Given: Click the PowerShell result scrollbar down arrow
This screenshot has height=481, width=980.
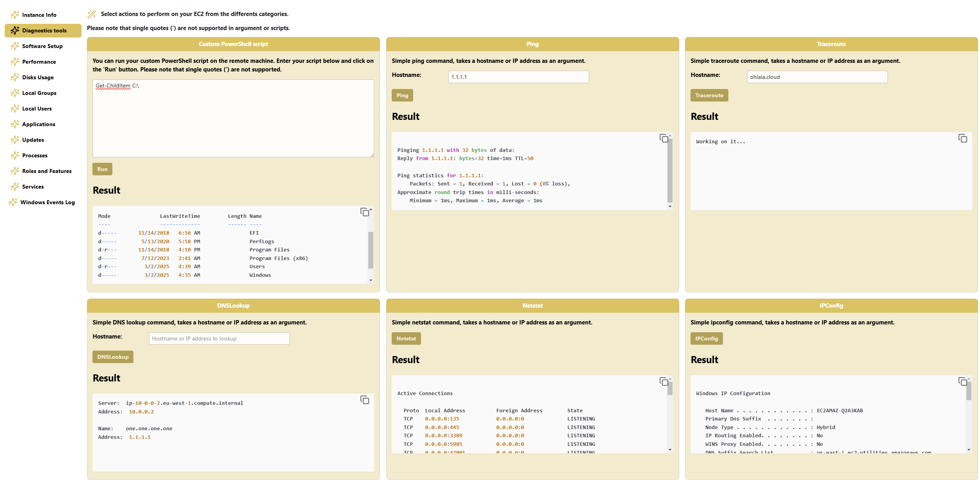Looking at the screenshot, I should point(371,280).
